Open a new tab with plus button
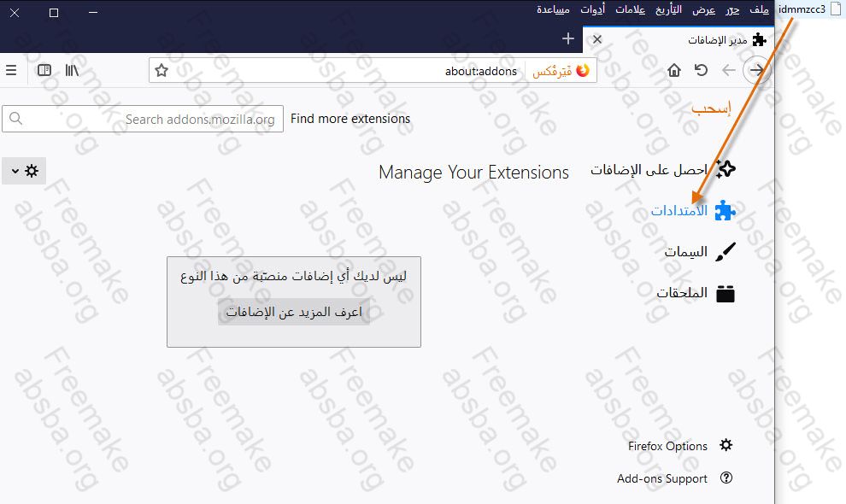This screenshot has width=846, height=504. (567, 38)
